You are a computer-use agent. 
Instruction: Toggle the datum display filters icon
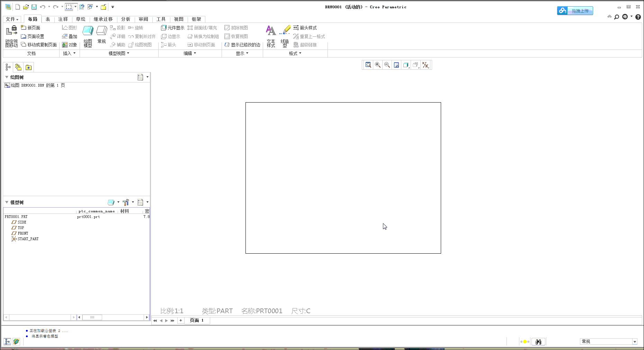(x=426, y=65)
